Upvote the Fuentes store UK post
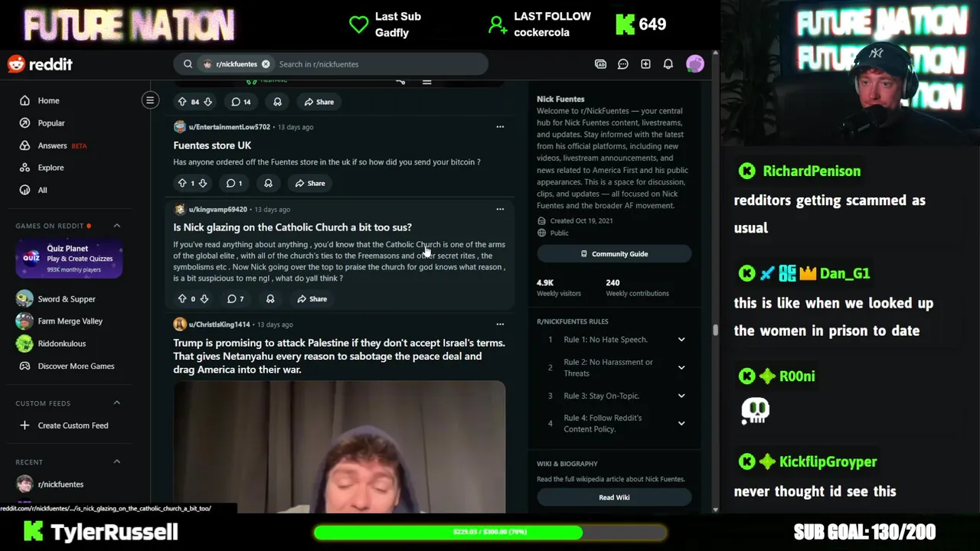This screenshot has width=980, height=551. pyautogui.click(x=182, y=184)
